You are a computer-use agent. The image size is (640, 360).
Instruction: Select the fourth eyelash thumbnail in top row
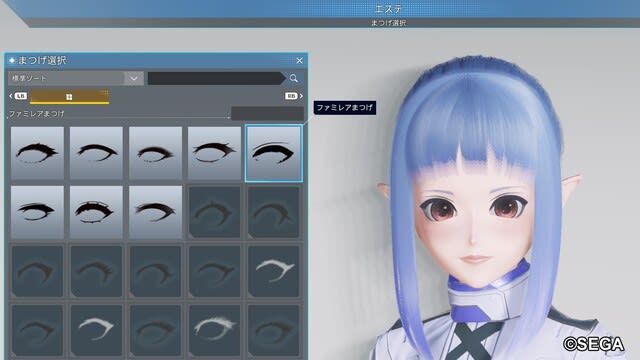click(x=214, y=153)
